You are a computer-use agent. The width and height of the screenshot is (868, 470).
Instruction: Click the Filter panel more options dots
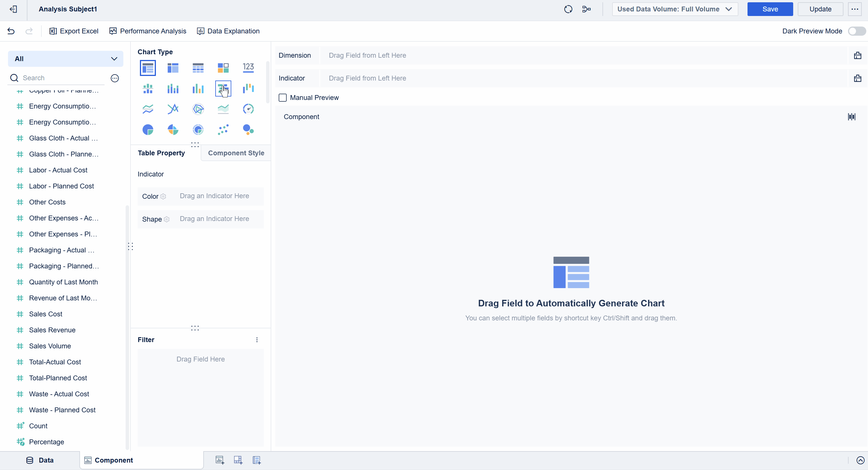click(x=257, y=340)
